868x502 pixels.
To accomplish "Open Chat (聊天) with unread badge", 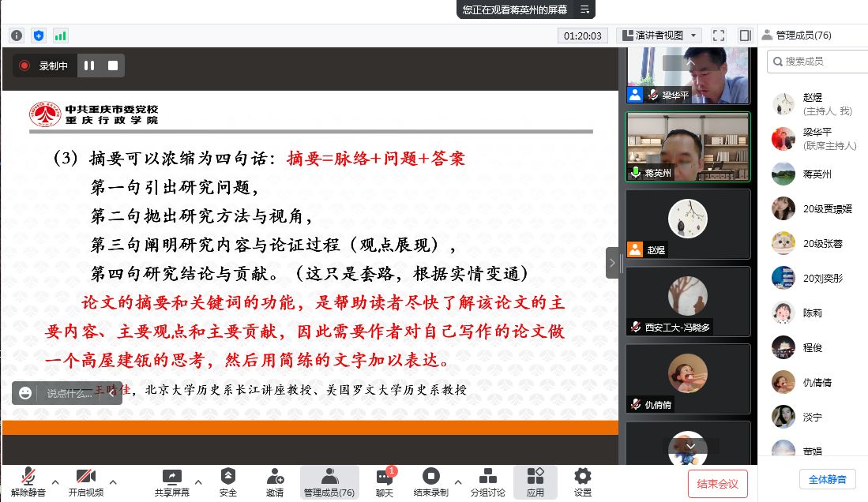I will [x=385, y=482].
